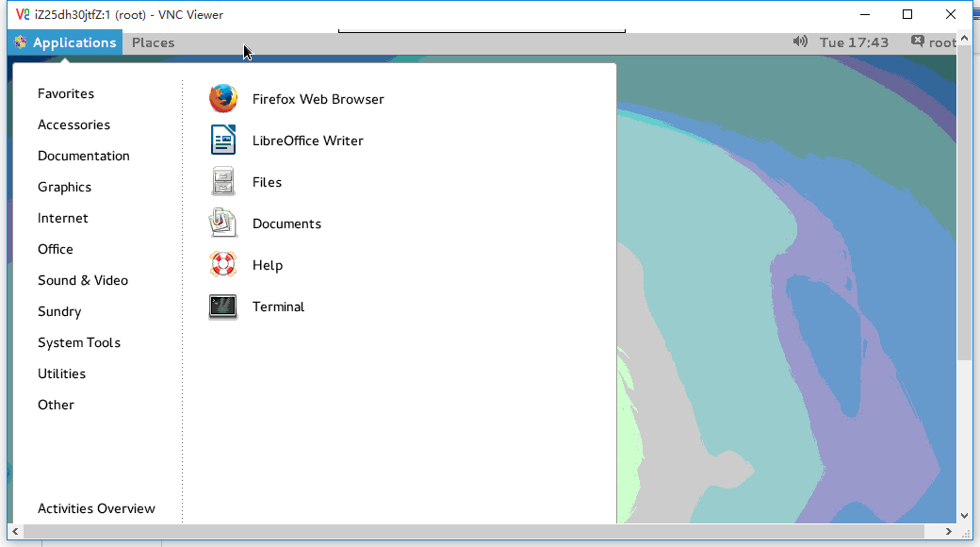Image resolution: width=980 pixels, height=547 pixels.
Task: Launch LibreOffice Writer icon
Action: (x=223, y=141)
